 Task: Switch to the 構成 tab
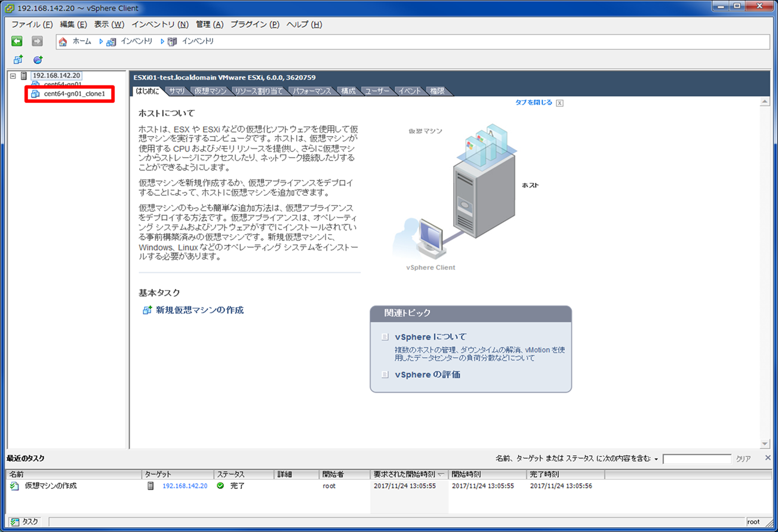pyautogui.click(x=348, y=91)
